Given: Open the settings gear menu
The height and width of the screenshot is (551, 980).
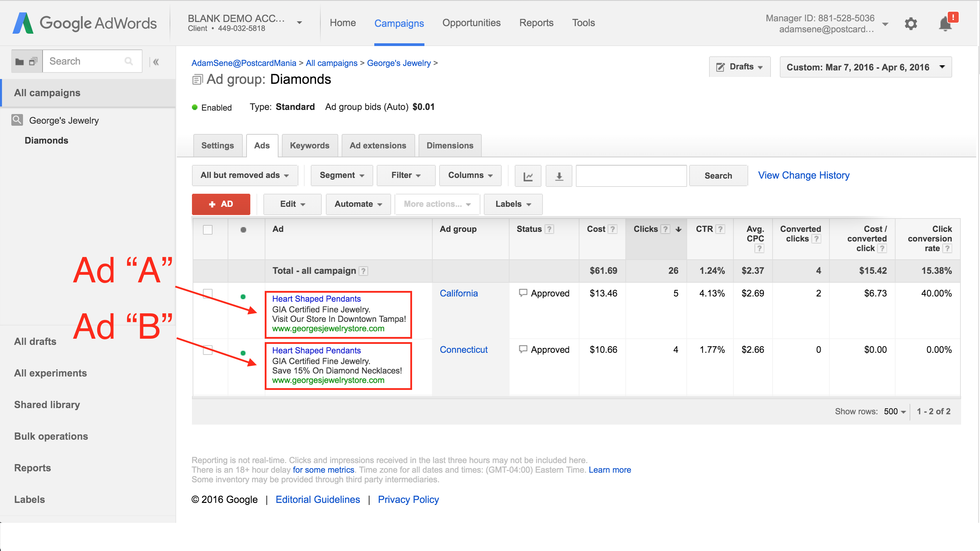Looking at the screenshot, I should click(911, 24).
